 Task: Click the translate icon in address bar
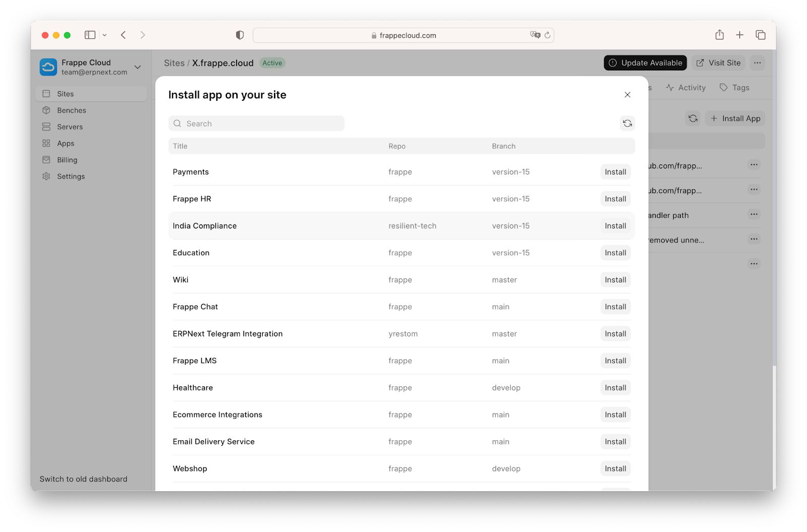[535, 35]
